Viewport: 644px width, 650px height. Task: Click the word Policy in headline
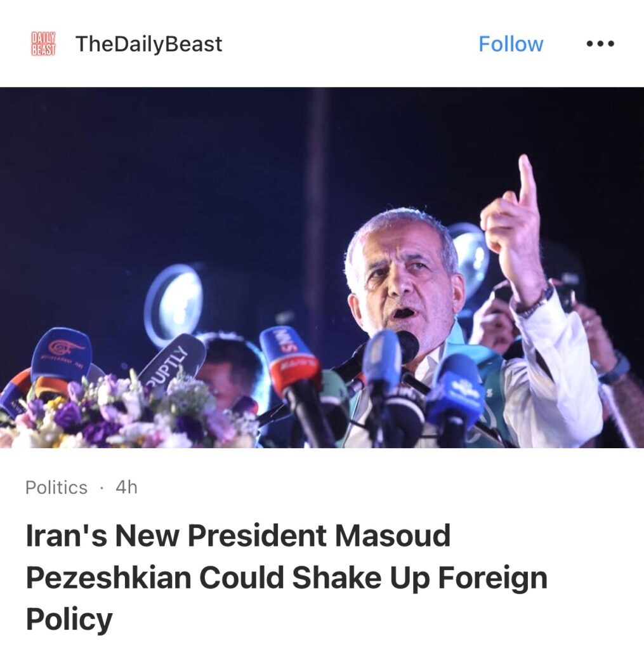tap(69, 620)
